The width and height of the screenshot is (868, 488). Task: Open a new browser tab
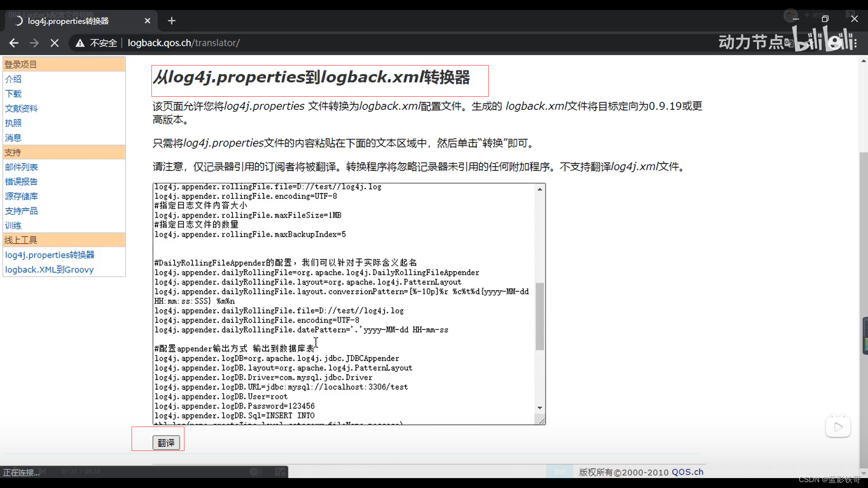click(171, 21)
